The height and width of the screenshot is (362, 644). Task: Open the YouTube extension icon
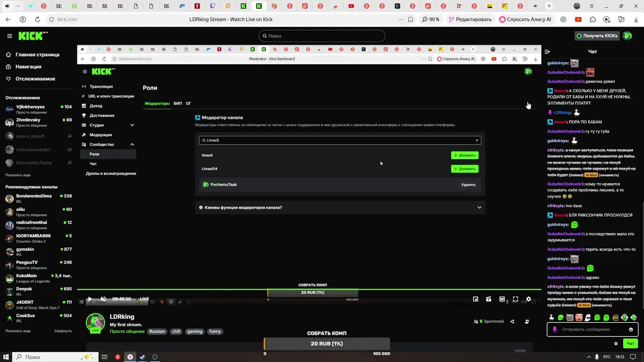(578, 20)
